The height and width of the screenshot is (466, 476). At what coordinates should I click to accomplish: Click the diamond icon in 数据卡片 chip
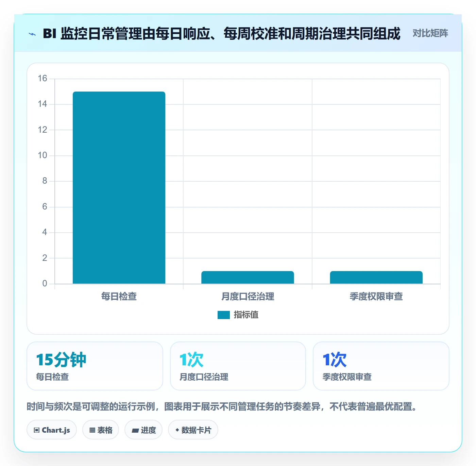point(177,430)
